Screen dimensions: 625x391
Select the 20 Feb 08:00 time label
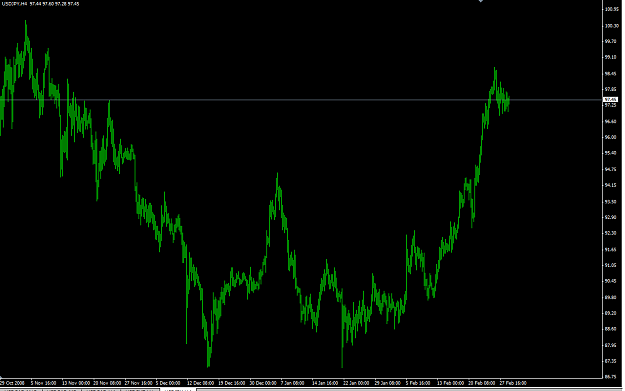tap(482, 383)
